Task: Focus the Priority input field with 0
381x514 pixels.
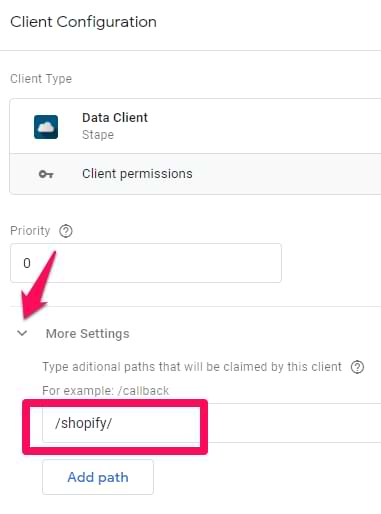Action: pos(146,263)
